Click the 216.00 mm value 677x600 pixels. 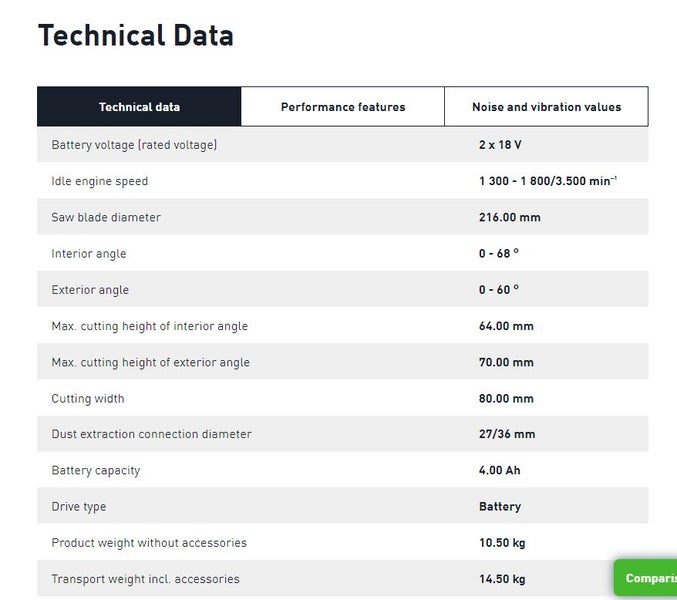pyautogui.click(x=509, y=217)
